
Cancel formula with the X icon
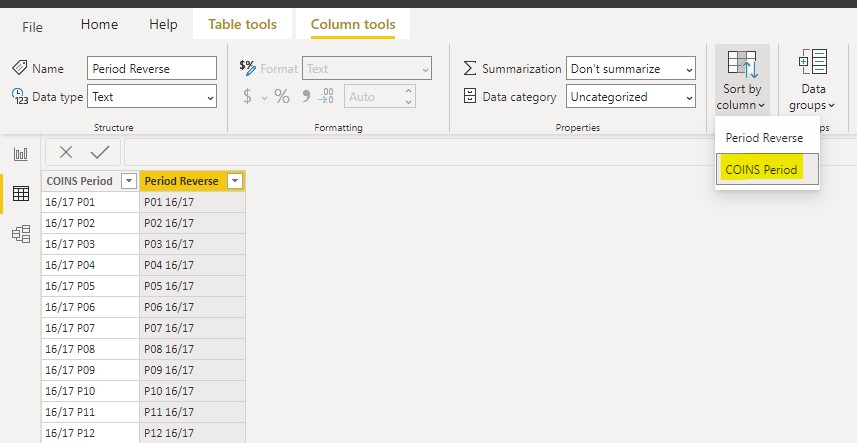coord(66,152)
